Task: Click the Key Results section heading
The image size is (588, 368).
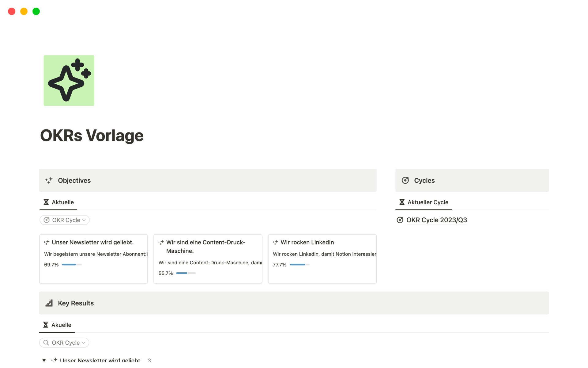Action: (76, 303)
